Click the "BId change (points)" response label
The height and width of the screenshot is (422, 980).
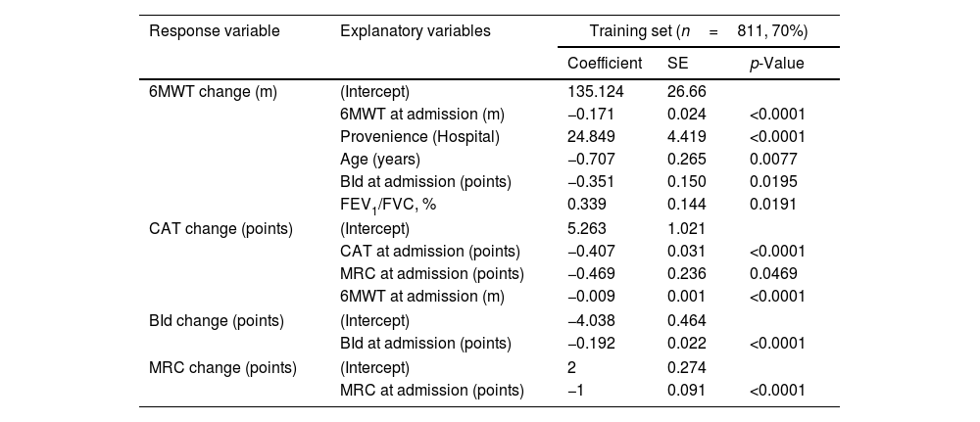pyautogui.click(x=217, y=320)
